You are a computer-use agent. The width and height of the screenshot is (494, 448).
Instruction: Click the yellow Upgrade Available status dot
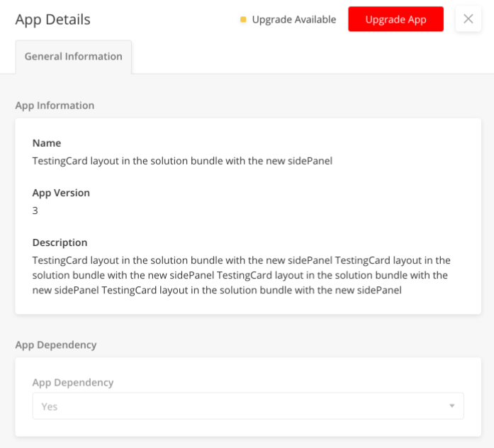243,20
